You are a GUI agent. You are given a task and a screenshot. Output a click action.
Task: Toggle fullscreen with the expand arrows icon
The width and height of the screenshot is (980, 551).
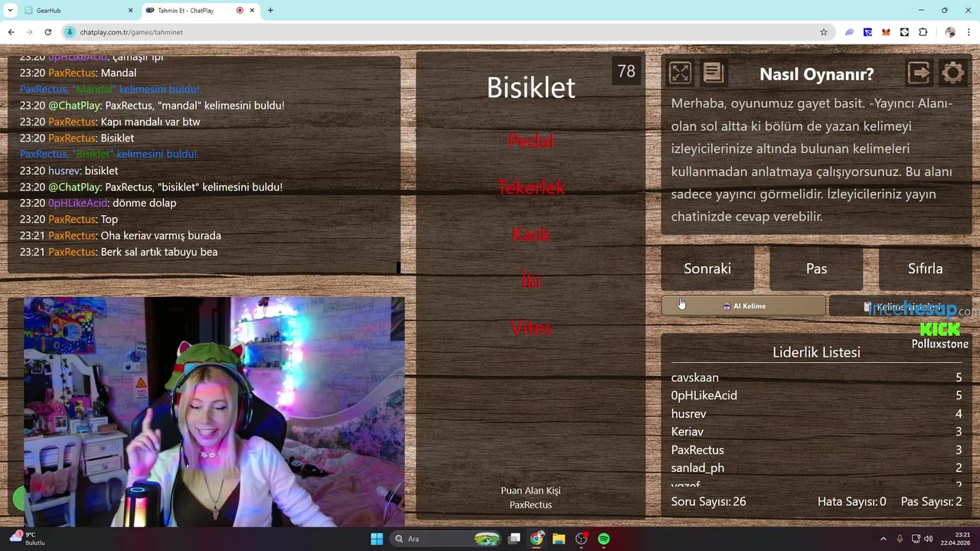point(680,73)
